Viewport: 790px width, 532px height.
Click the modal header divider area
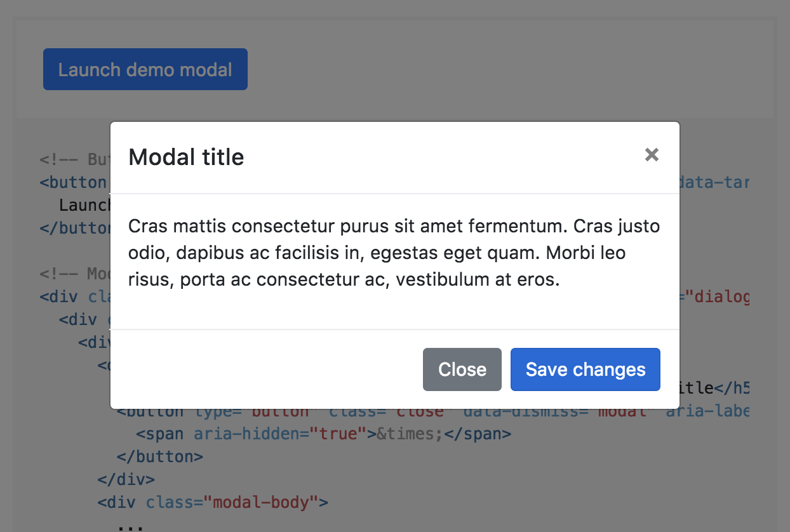coord(394,190)
